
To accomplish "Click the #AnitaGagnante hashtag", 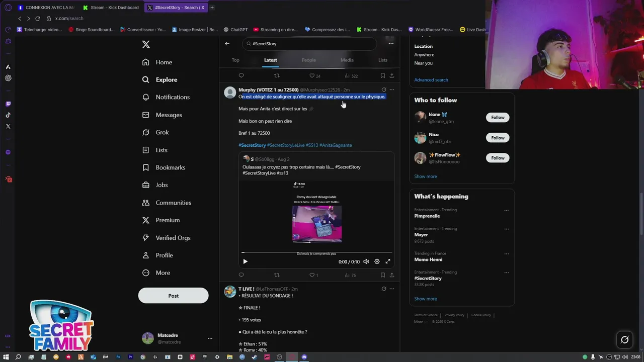I will [x=336, y=145].
